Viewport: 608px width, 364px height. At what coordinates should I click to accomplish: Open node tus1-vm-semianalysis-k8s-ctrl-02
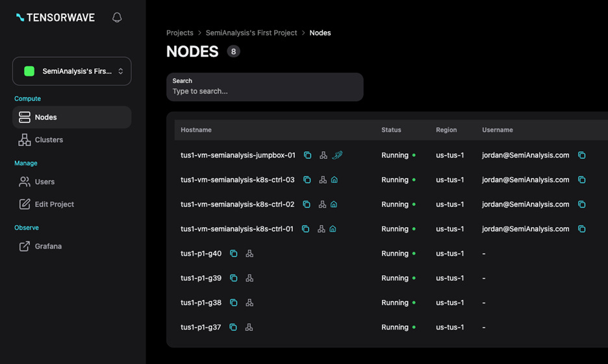(237, 204)
